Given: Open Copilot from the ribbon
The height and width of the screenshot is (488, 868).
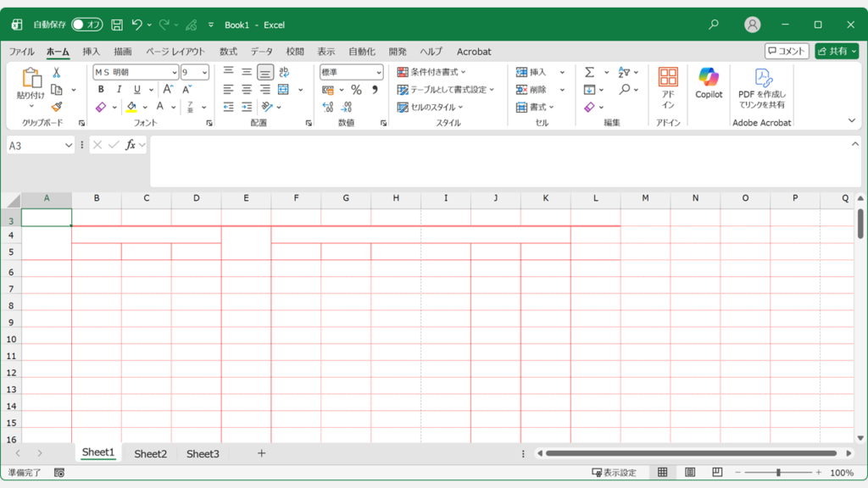Looking at the screenshot, I should pos(709,83).
